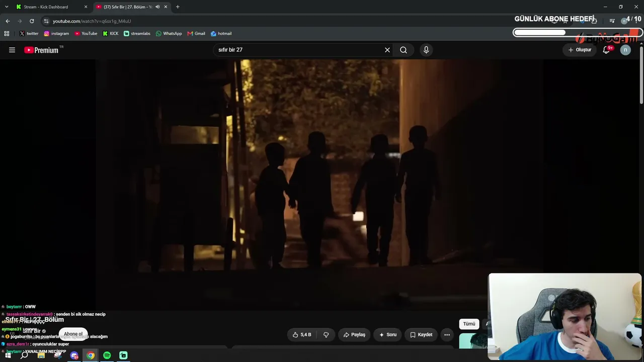Like the video with thumbs up

pos(302,335)
